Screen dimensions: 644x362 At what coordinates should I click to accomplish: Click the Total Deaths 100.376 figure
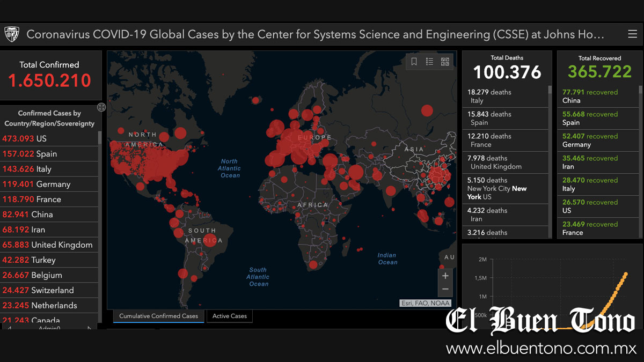click(x=507, y=72)
